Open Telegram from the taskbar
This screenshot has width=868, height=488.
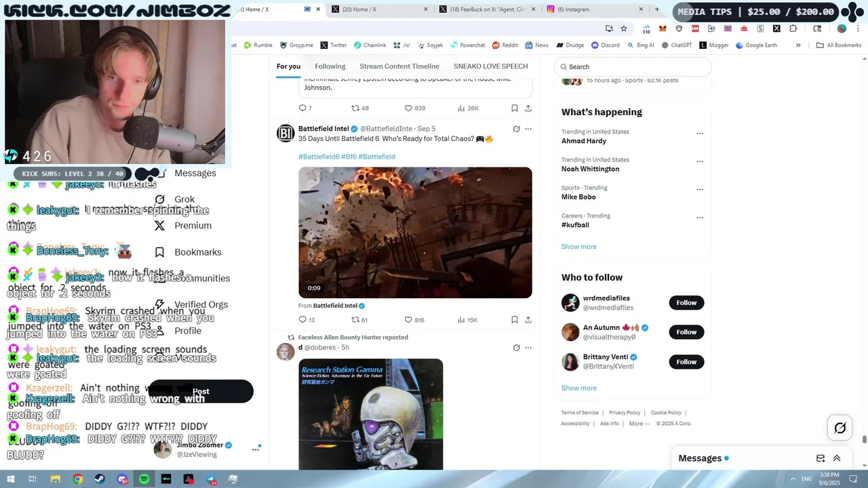211,479
